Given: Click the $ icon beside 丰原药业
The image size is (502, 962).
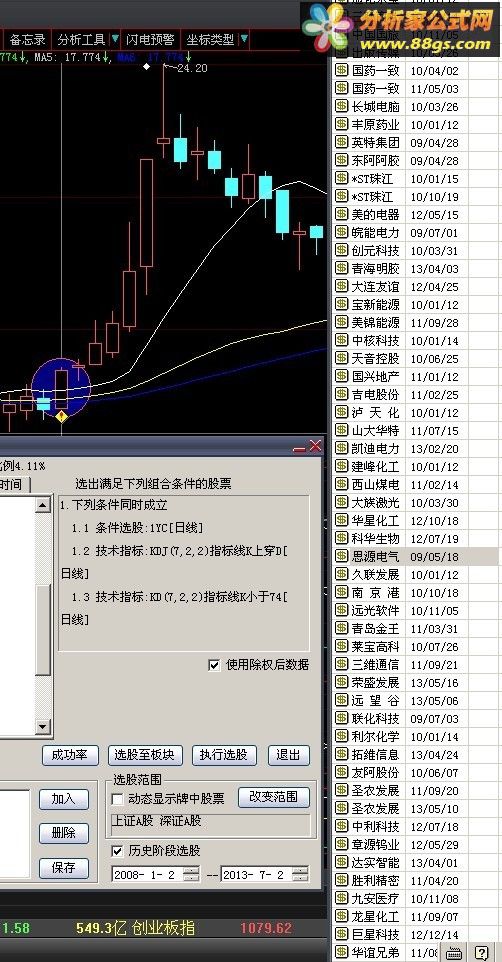Looking at the screenshot, I should click(x=341, y=125).
